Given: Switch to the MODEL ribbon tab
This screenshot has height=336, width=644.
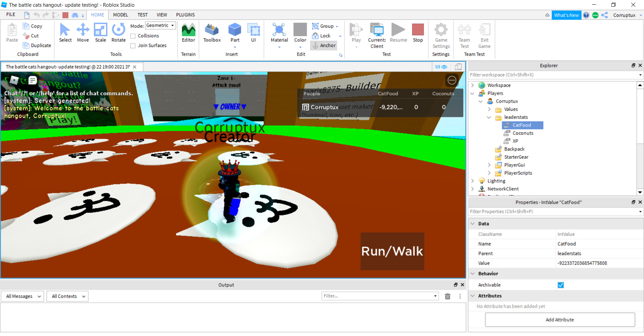Looking at the screenshot, I should [x=120, y=15].
